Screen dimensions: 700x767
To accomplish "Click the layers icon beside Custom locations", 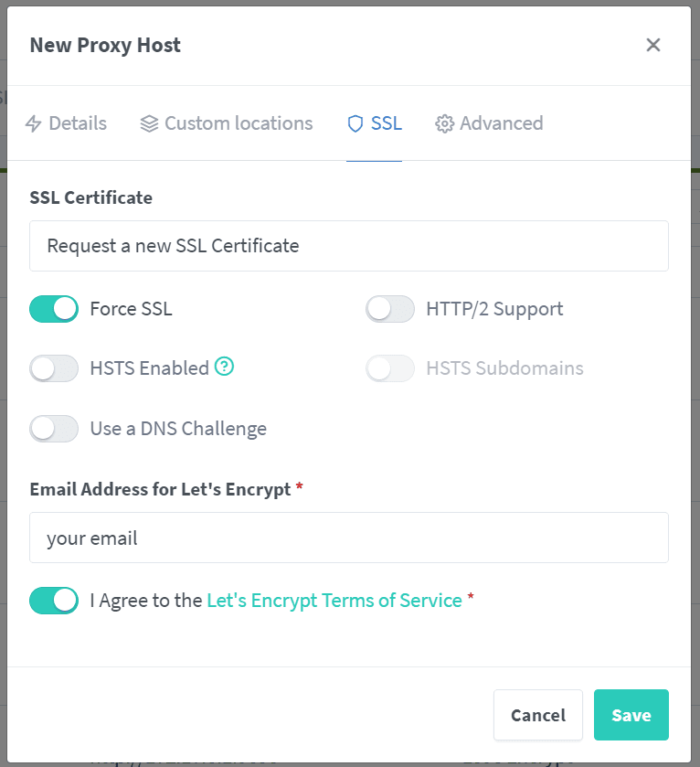I will (148, 123).
